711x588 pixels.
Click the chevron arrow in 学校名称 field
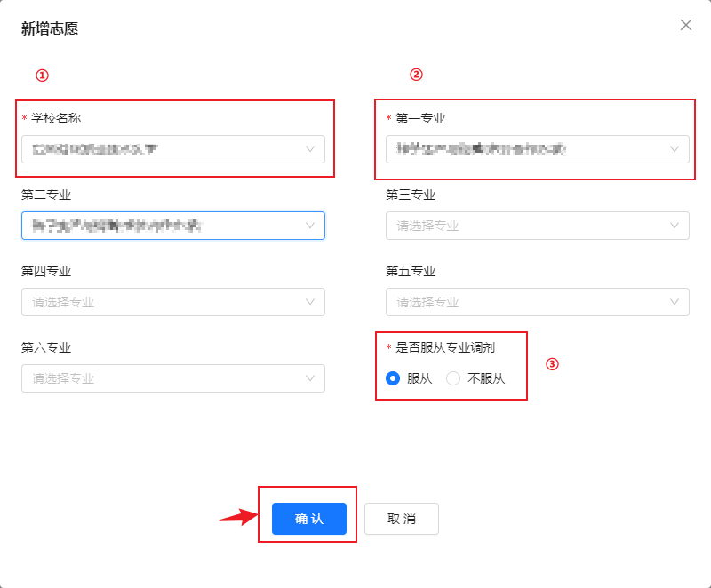[310, 149]
